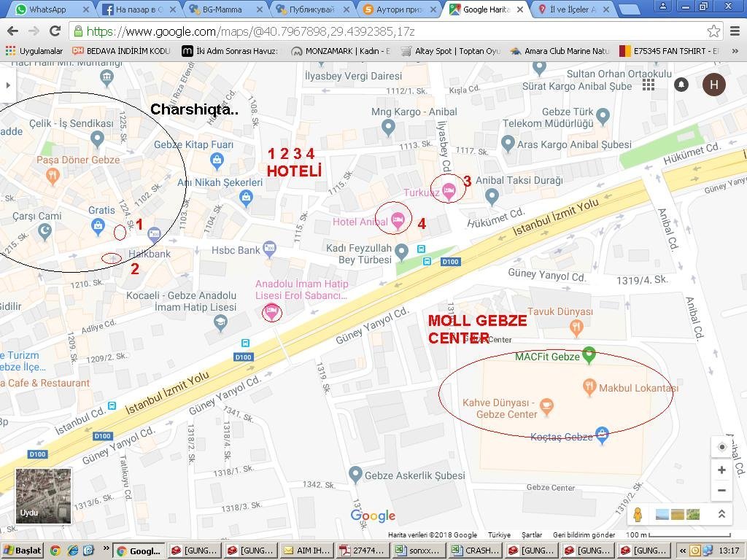The height and width of the screenshot is (560, 747).
Task: Click the Şartlar terms link
Action: [532, 534]
